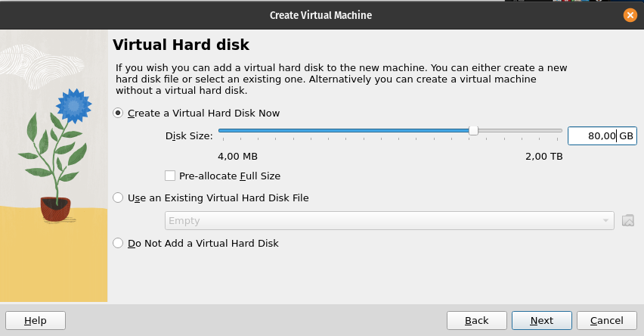Click the "4,00 MB" minimum size label

point(237,157)
